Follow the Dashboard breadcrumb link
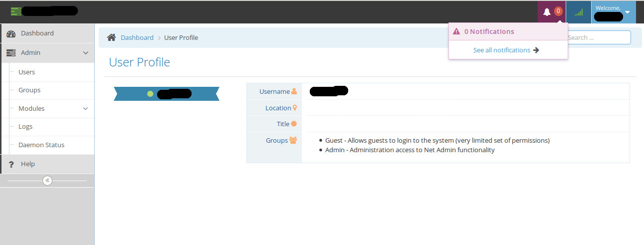644x245 pixels. click(x=137, y=37)
